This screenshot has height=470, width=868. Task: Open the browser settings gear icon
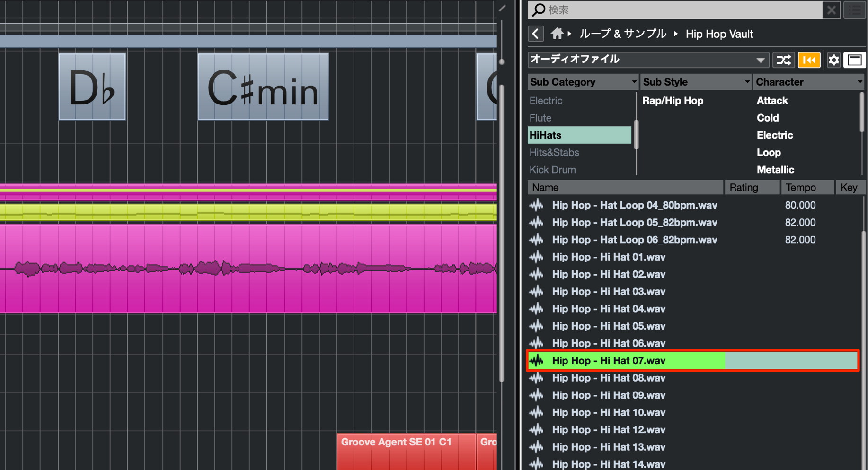point(833,60)
